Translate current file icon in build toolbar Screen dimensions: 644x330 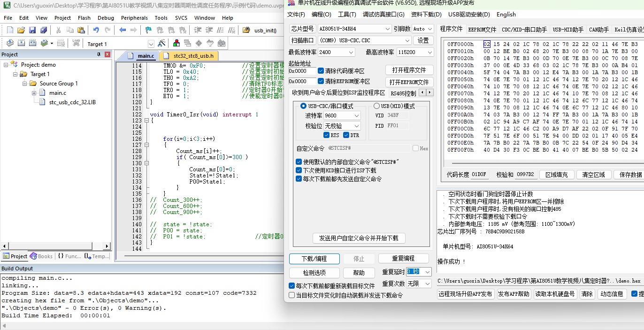10,44
